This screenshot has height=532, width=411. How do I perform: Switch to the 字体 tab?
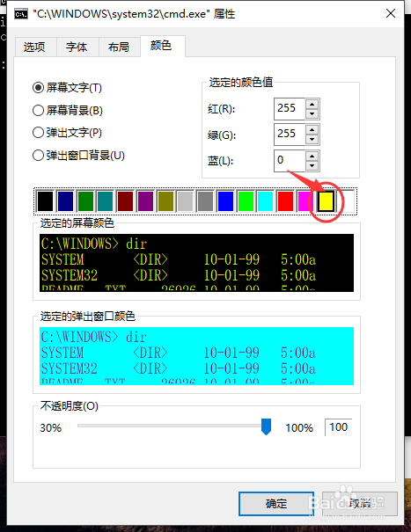pyautogui.click(x=77, y=47)
